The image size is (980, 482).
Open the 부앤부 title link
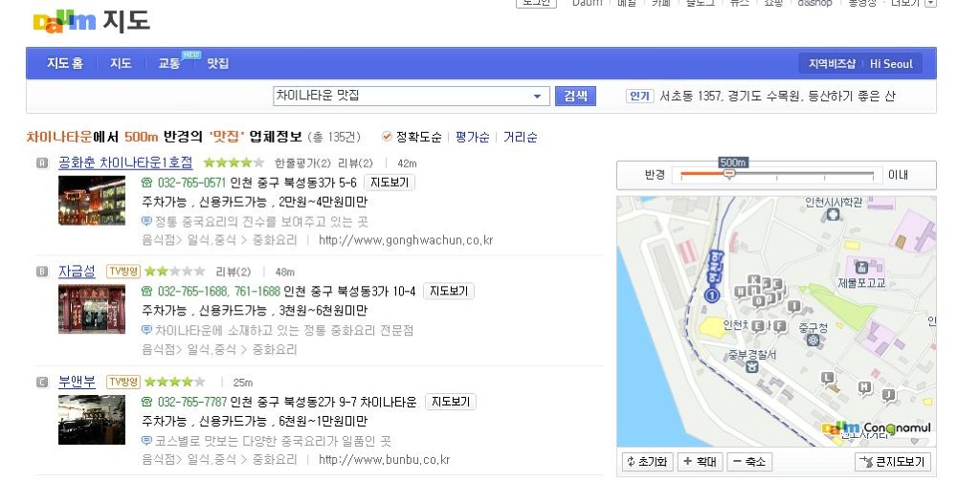click(77, 382)
